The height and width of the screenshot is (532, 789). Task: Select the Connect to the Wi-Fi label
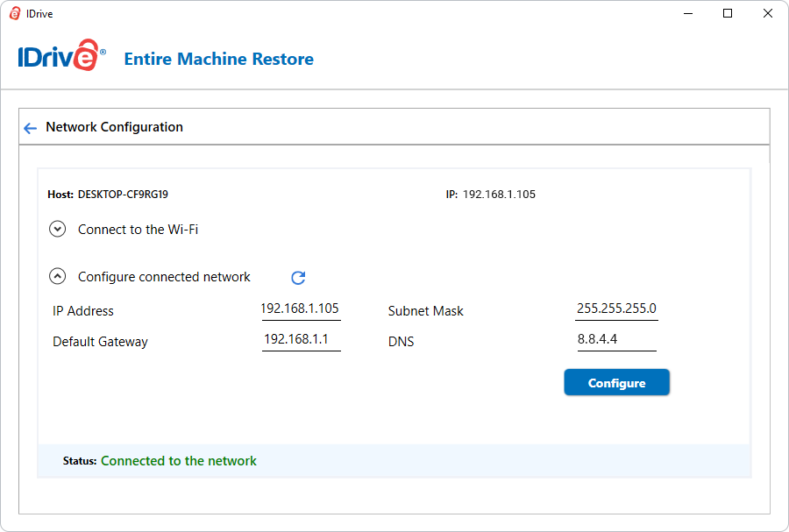[x=138, y=230]
